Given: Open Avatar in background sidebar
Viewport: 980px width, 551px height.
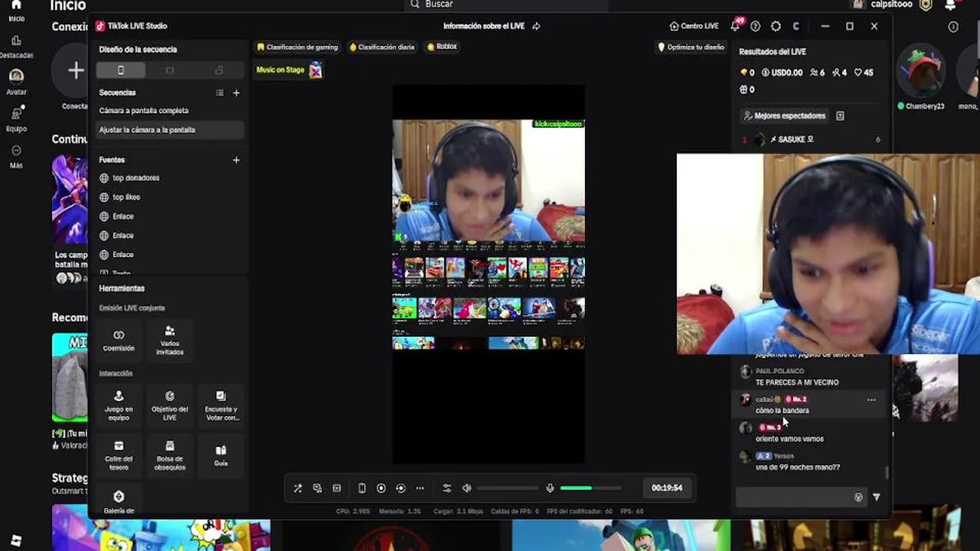Looking at the screenshot, I should tap(16, 82).
